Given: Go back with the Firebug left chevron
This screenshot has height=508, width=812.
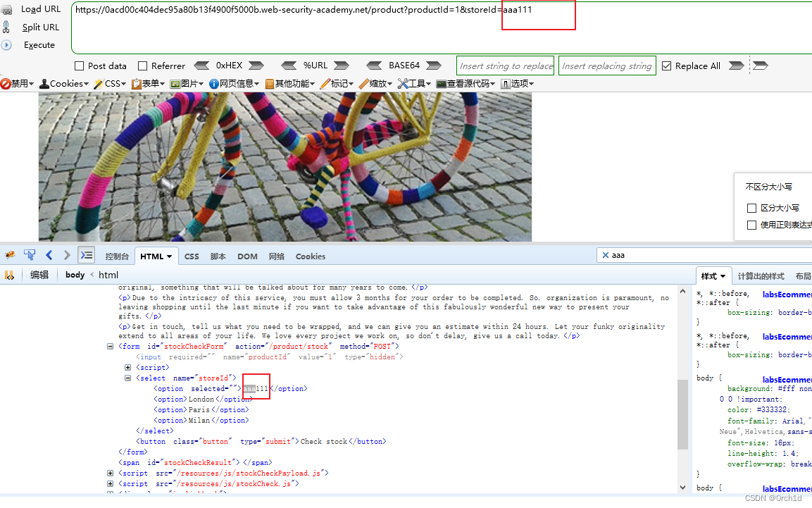Looking at the screenshot, I should click(x=49, y=255).
